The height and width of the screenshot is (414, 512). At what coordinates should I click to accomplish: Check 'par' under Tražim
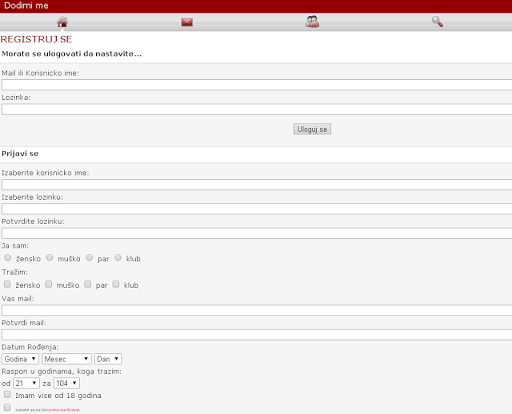tap(88, 284)
